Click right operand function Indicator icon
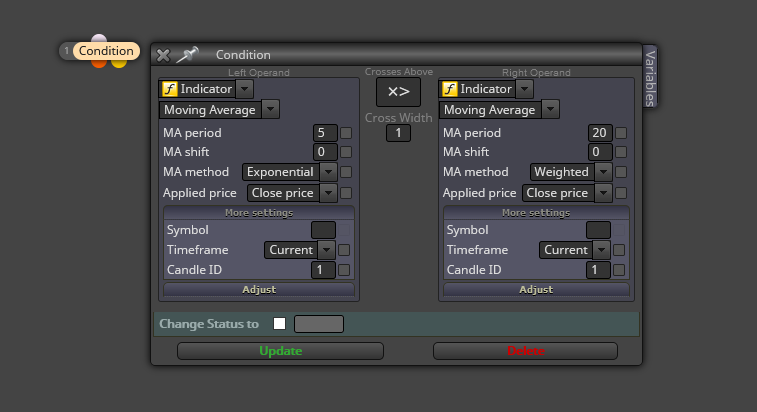 [449, 89]
